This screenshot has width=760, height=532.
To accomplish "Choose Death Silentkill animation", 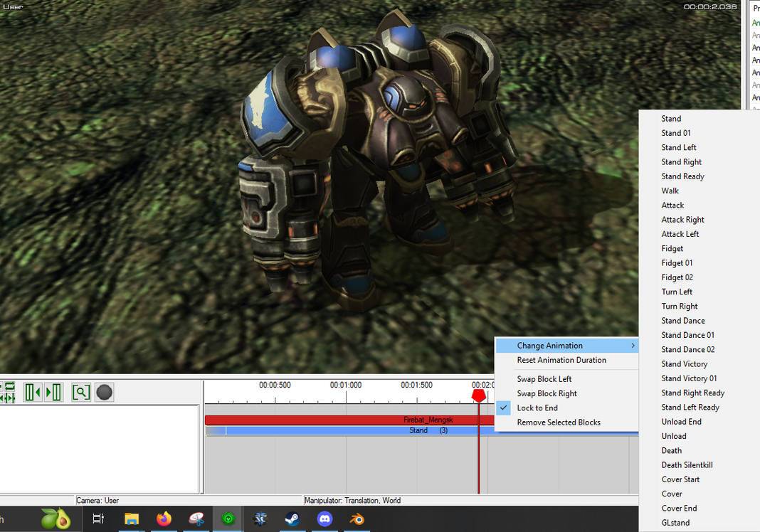I will (687, 465).
